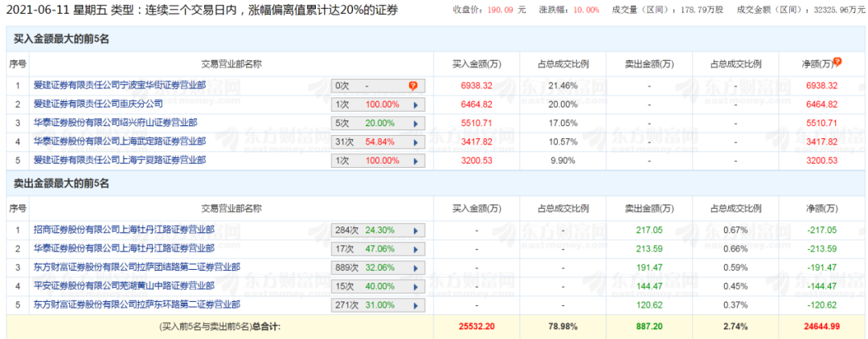Screen dimensions: 868x339
Task: Open 华泰证券上海牡丹江路证券营业部 link
Action: click(x=124, y=248)
